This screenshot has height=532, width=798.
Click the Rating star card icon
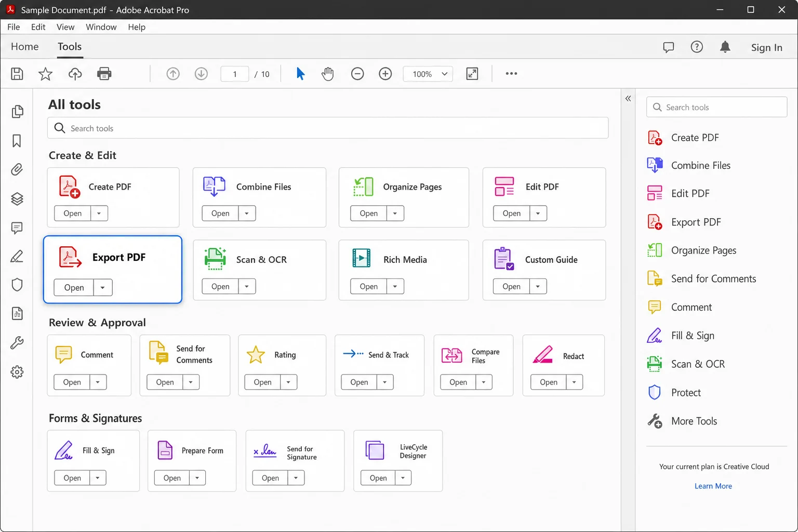click(256, 355)
